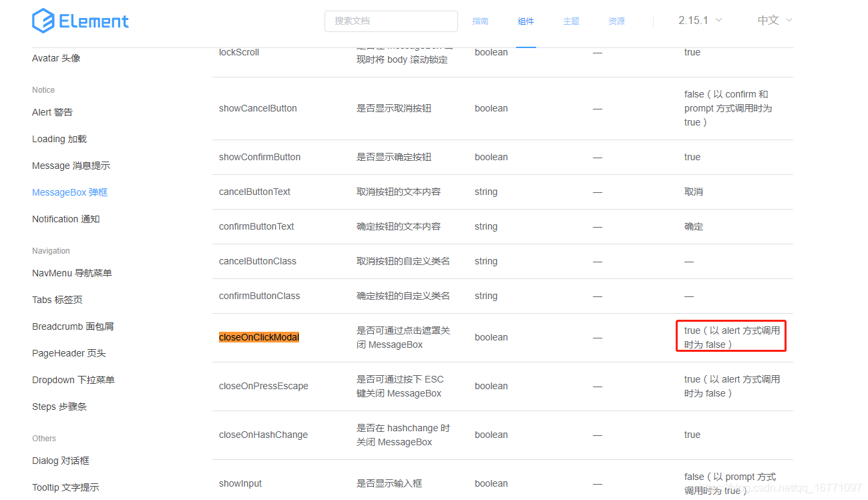Click description 取消按钮的文本内容

pos(399,192)
